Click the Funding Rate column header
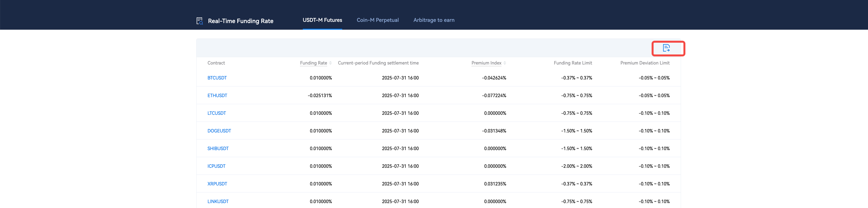This screenshot has width=868, height=208. [x=313, y=63]
